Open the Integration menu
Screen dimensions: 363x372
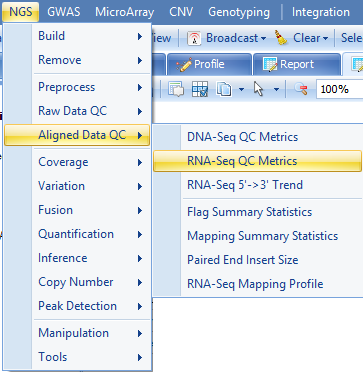pos(321,12)
